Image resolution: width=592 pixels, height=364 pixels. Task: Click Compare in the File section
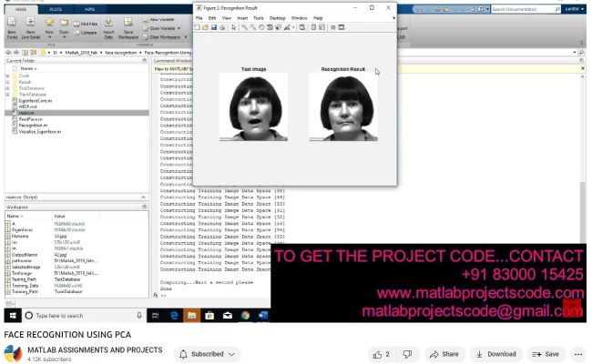click(x=86, y=33)
